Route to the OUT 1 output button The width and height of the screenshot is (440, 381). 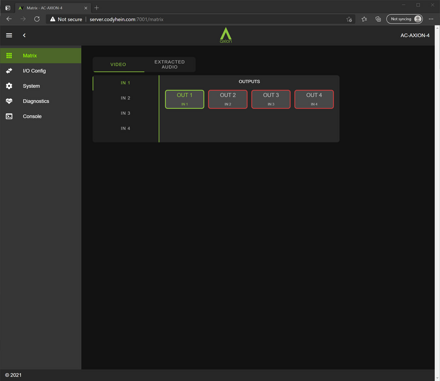pos(185,99)
